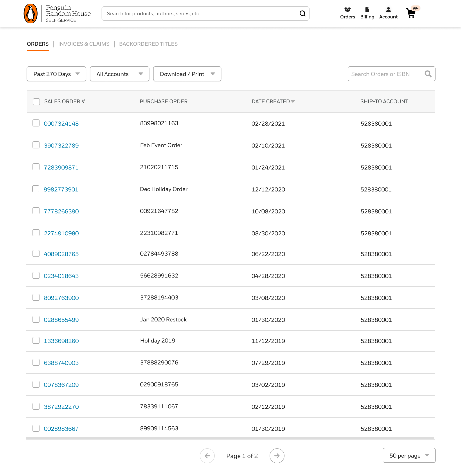Check the box for order 6388740903
Image resolution: width=461 pixels, height=476 pixels.
click(x=36, y=362)
